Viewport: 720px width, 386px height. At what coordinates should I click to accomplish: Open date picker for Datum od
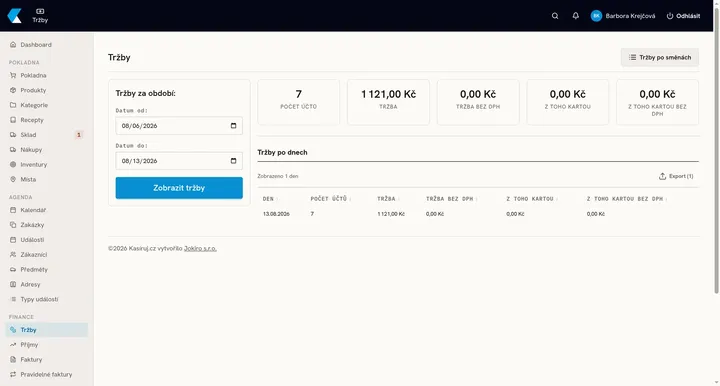point(233,126)
